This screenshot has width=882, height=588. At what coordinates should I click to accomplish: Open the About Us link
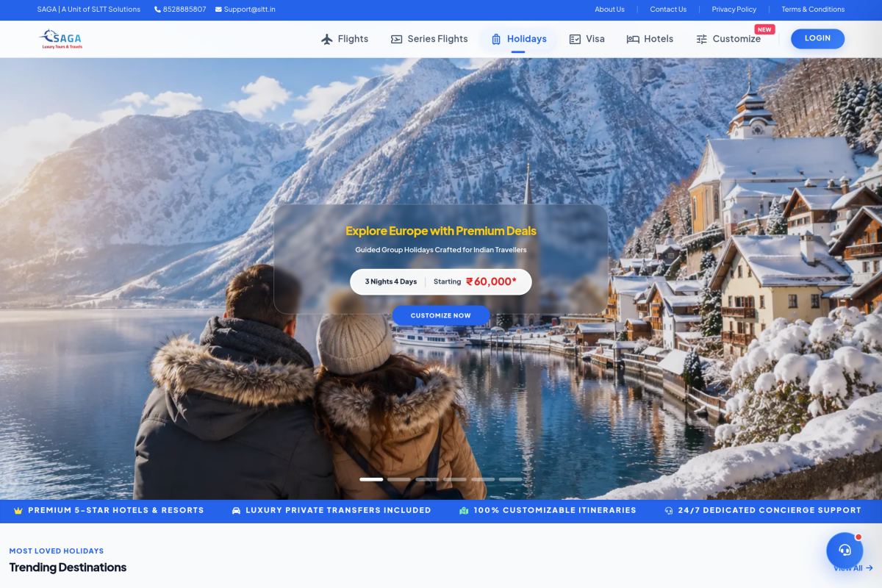tap(609, 10)
